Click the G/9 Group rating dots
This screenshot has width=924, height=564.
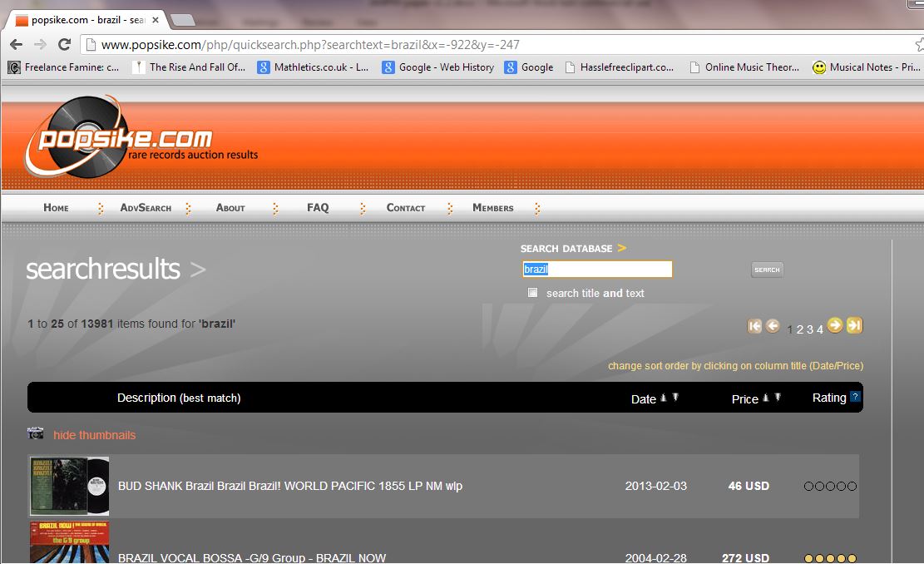(x=830, y=558)
